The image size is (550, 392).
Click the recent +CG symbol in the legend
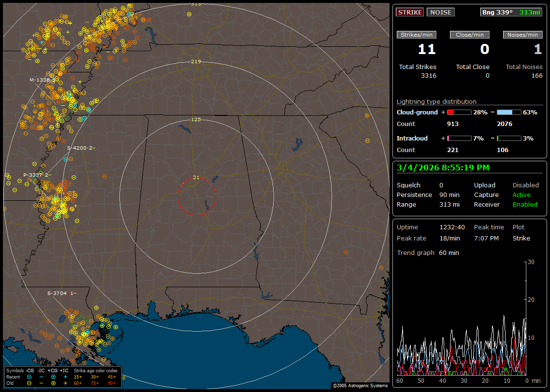[53, 377]
